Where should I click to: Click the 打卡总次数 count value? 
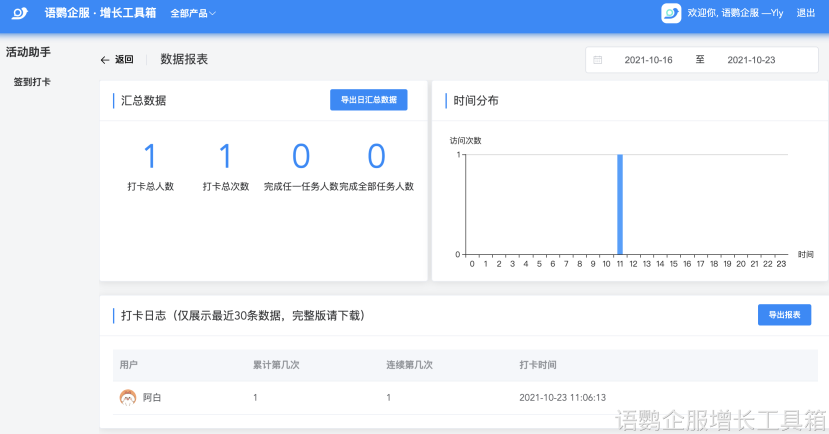(225, 156)
